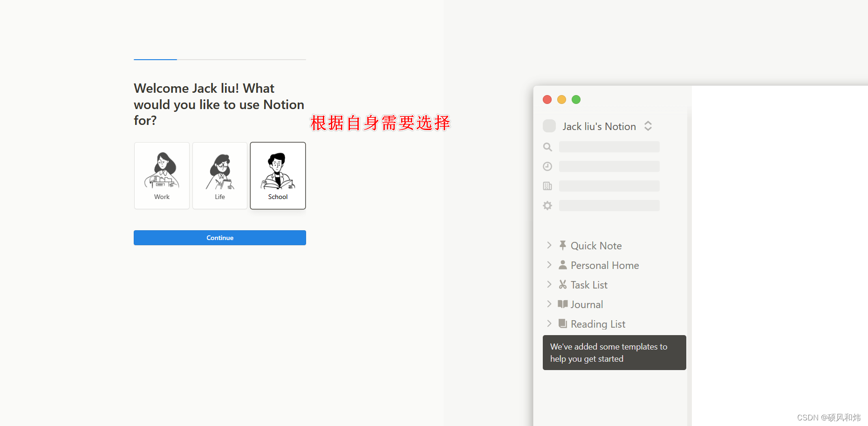
Task: Click the onboarding progress bar
Action: pos(220,60)
